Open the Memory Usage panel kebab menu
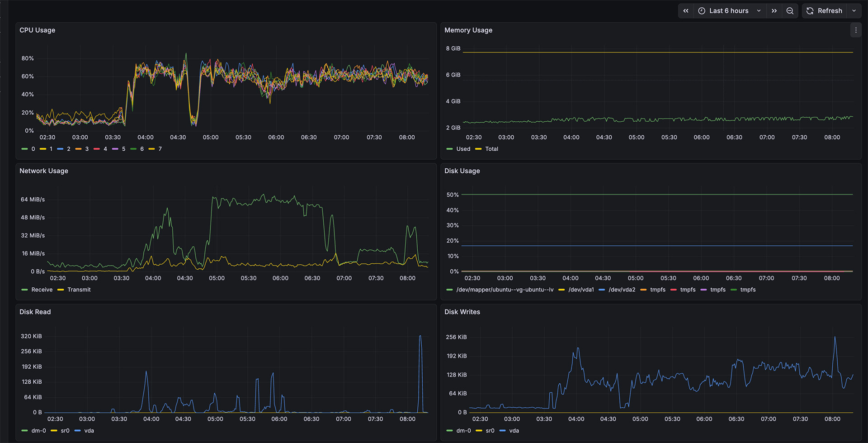 click(856, 30)
